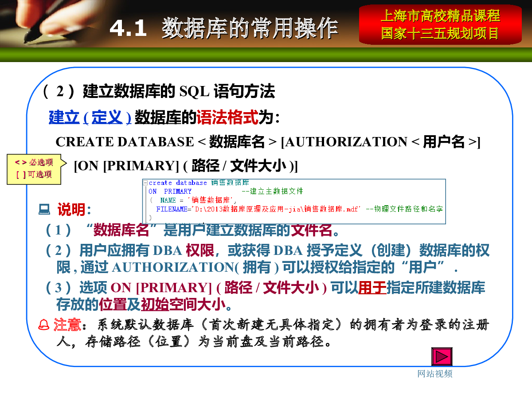This screenshot has height=399, width=532.
Task: Select heading ( 2 ) 建立数据库的 SQL 语句方法
Action: [159, 92]
